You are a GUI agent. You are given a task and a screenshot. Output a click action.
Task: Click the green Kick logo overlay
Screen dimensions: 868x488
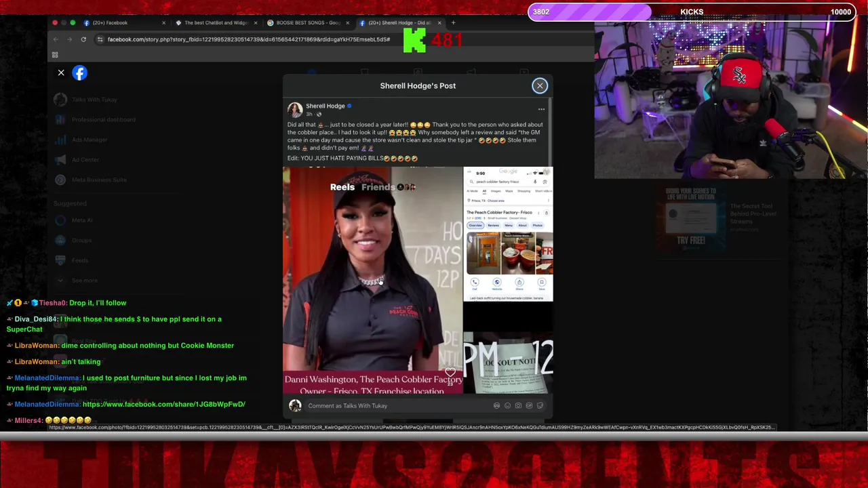[414, 41]
